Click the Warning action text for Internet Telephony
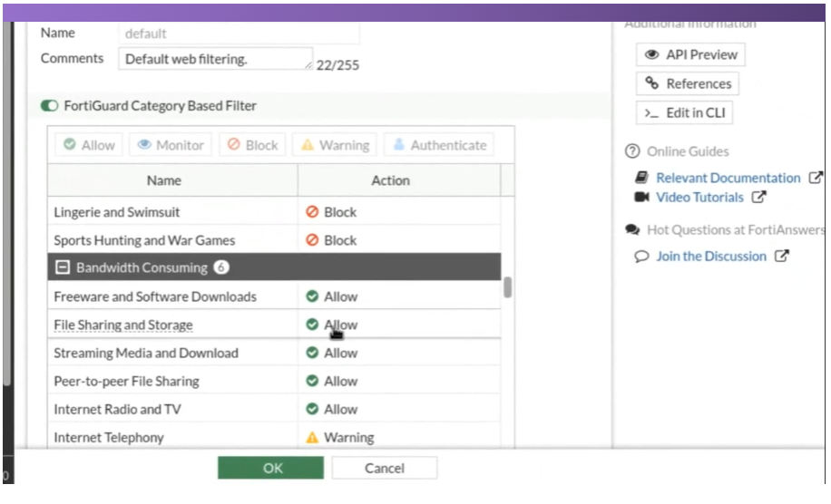Viewport: 831px width, 504px height. pyautogui.click(x=349, y=437)
